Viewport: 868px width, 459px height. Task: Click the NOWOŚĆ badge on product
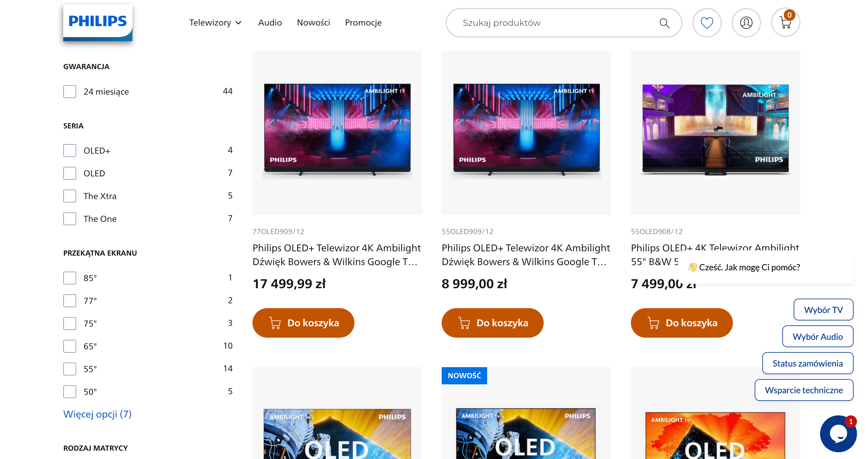[x=464, y=375]
